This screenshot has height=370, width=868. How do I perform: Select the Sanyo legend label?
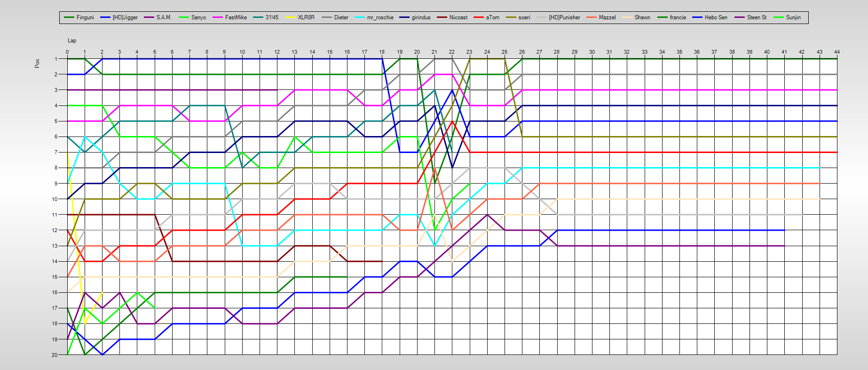pyautogui.click(x=198, y=17)
